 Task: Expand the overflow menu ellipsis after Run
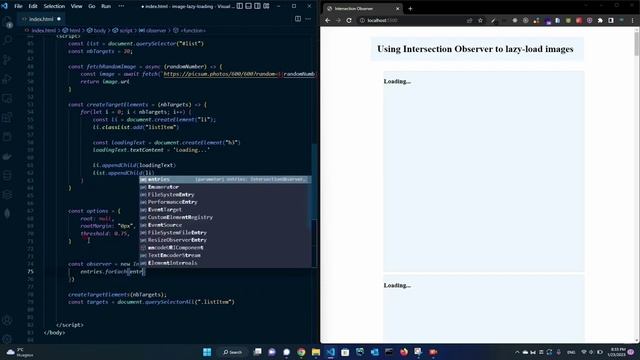(x=121, y=6)
